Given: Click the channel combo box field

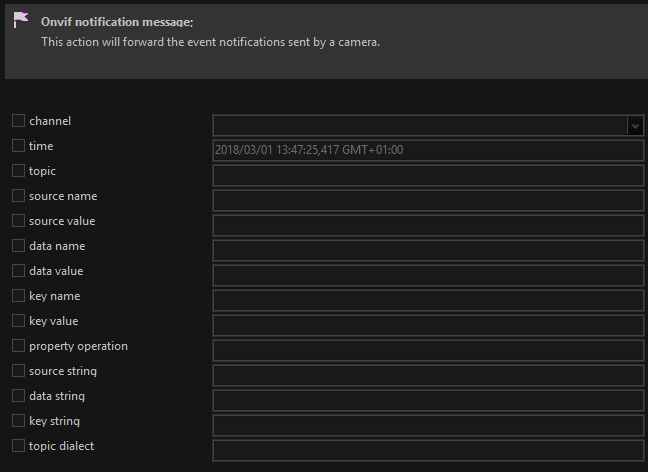Looking at the screenshot, I should (x=428, y=126).
